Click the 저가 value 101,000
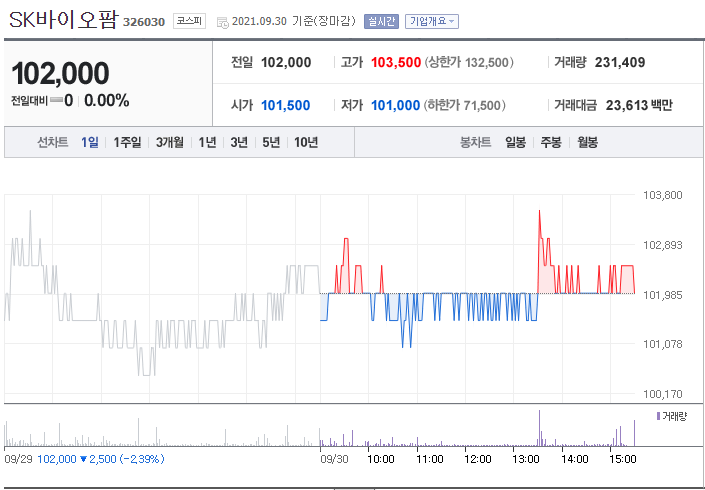 point(395,105)
